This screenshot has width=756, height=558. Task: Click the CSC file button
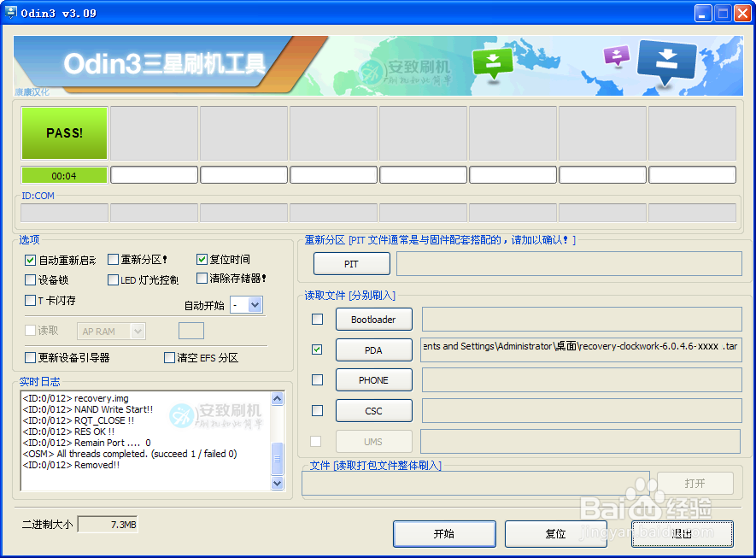tap(373, 411)
